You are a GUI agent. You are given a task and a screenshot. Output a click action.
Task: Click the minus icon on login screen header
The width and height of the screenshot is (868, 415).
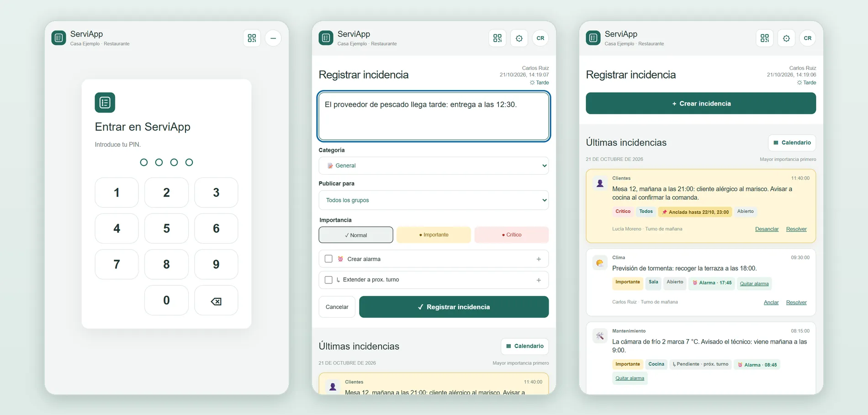click(273, 38)
